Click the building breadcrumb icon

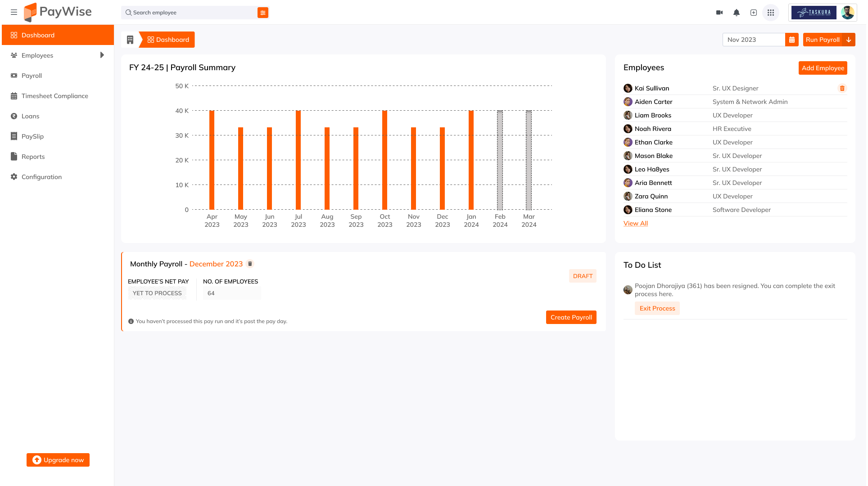[130, 40]
